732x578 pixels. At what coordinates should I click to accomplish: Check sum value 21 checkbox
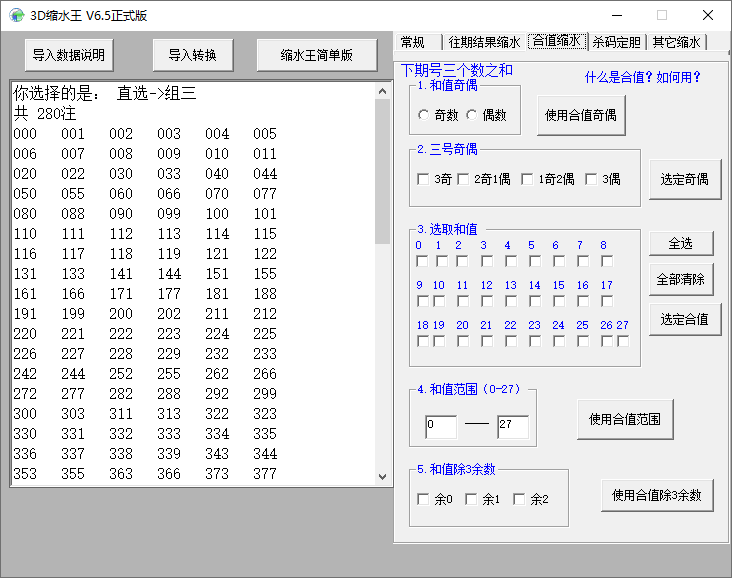click(x=487, y=341)
